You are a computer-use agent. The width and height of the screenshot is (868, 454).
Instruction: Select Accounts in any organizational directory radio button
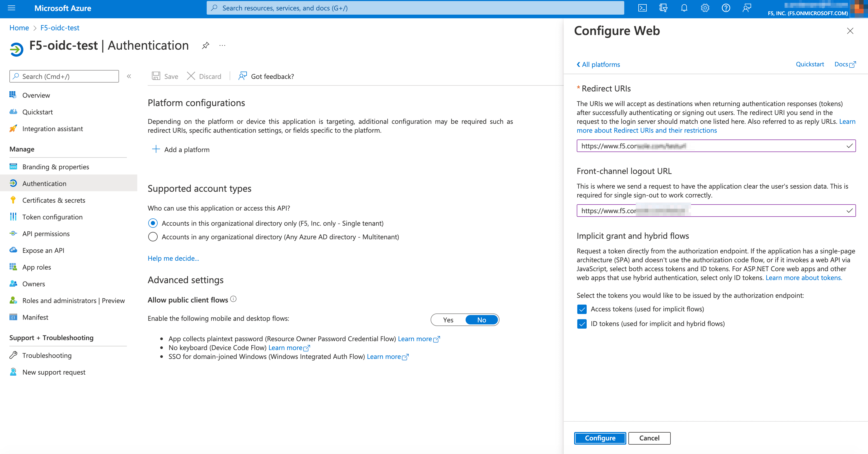pos(153,237)
